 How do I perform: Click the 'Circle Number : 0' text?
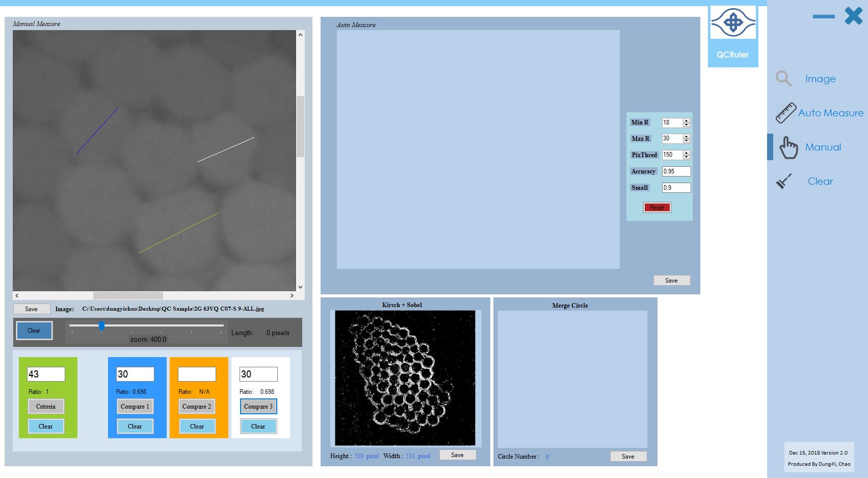coord(523,457)
